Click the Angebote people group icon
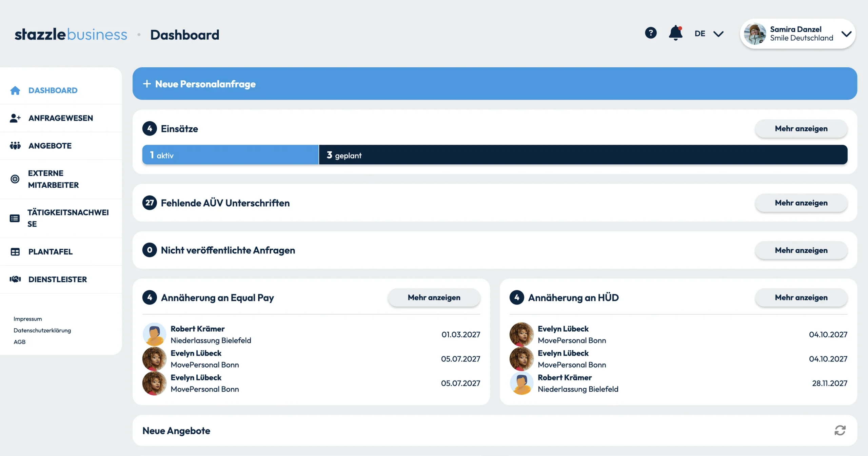 [15, 146]
